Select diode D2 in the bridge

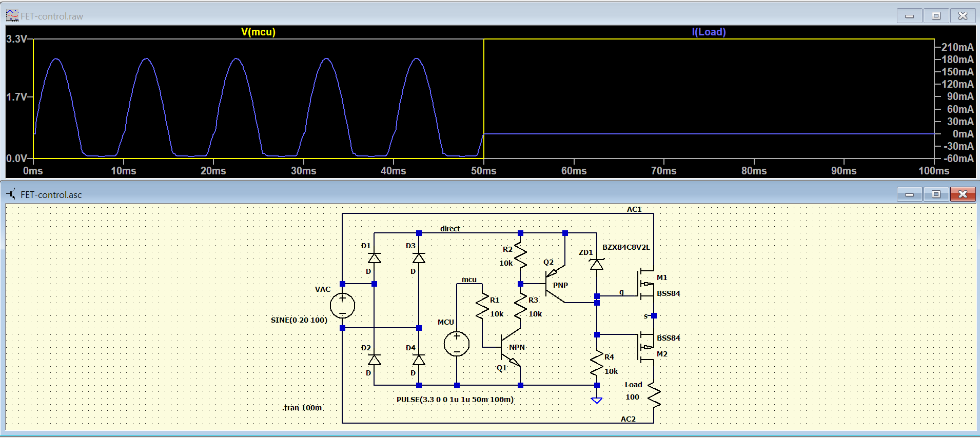(374, 360)
